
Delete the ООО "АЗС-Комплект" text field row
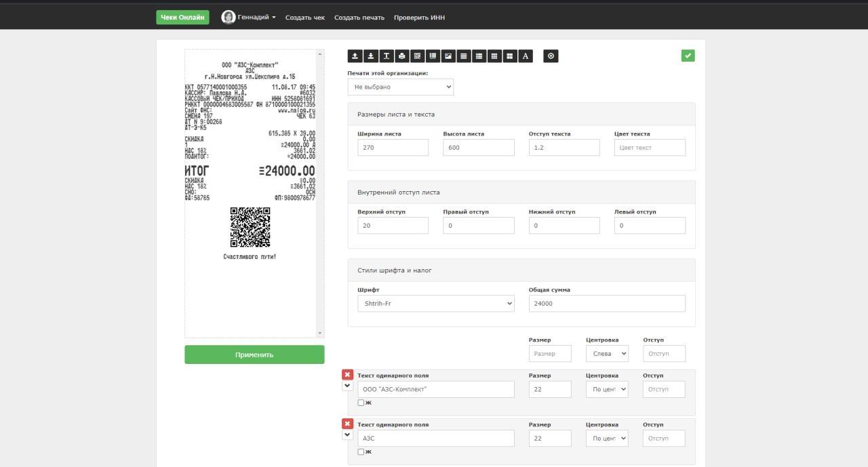[x=347, y=375]
